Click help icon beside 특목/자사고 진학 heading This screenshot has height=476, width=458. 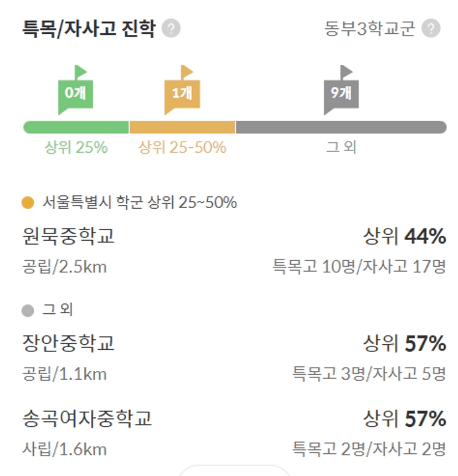tap(171, 28)
